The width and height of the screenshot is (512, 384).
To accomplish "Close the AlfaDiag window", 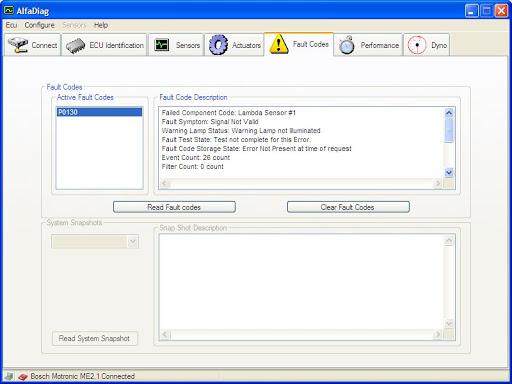I will coord(501,11).
